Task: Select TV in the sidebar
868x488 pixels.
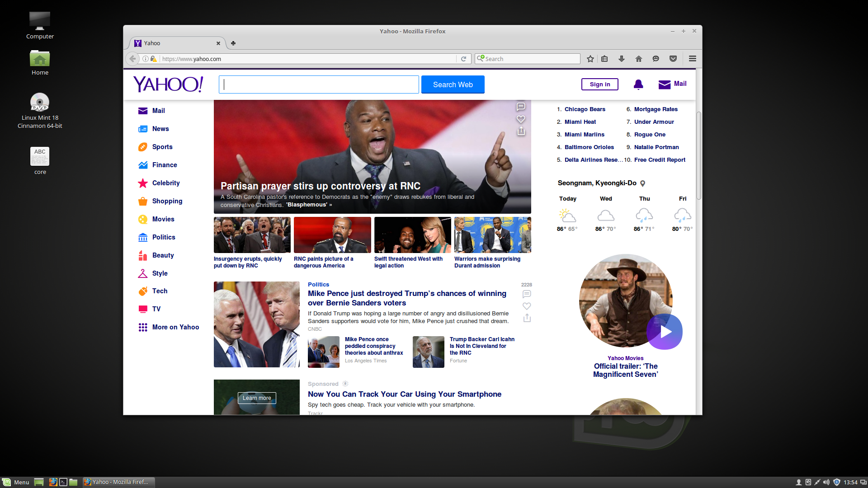Action: (149, 309)
